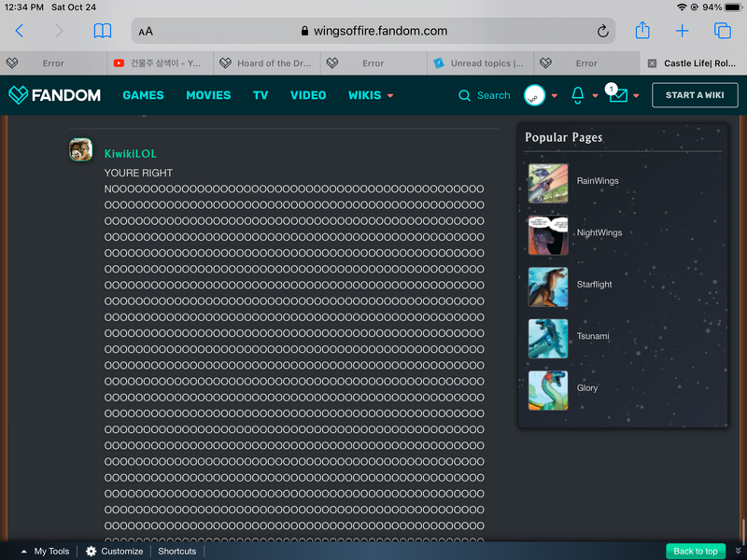Viewport: 747px width, 560px height.
Task: Open the Safari share sheet
Action: pos(642,31)
